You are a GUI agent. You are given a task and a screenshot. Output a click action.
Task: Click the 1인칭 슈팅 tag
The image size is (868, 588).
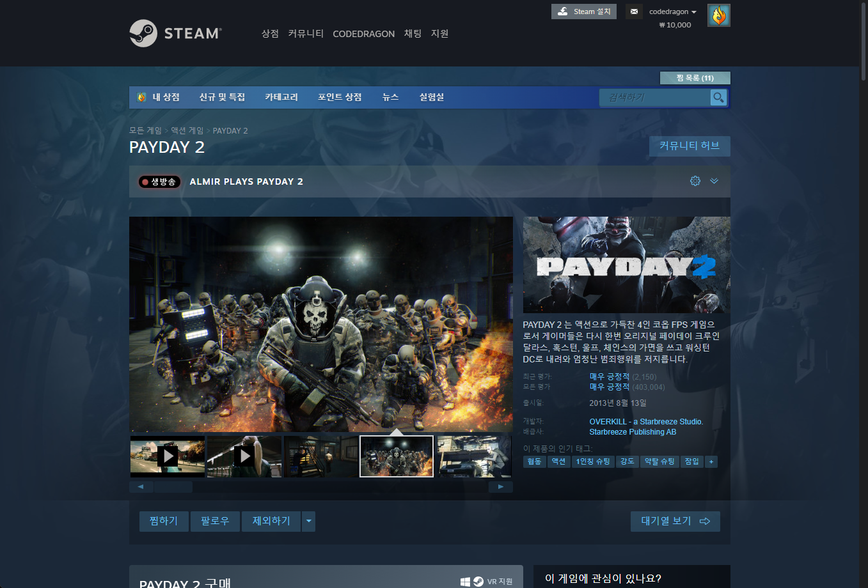coord(593,461)
